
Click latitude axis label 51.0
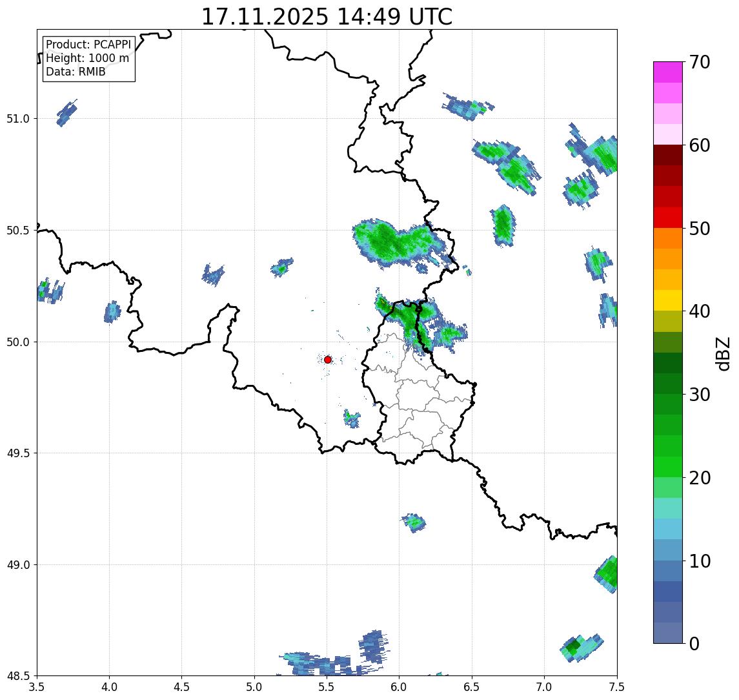18,118
